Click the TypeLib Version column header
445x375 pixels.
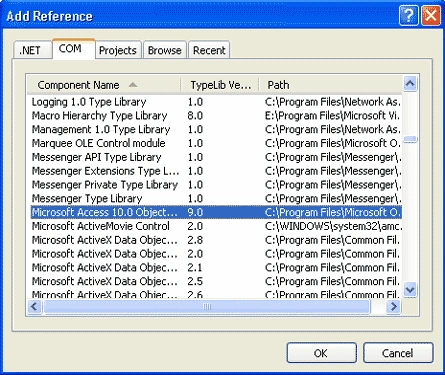(x=220, y=85)
